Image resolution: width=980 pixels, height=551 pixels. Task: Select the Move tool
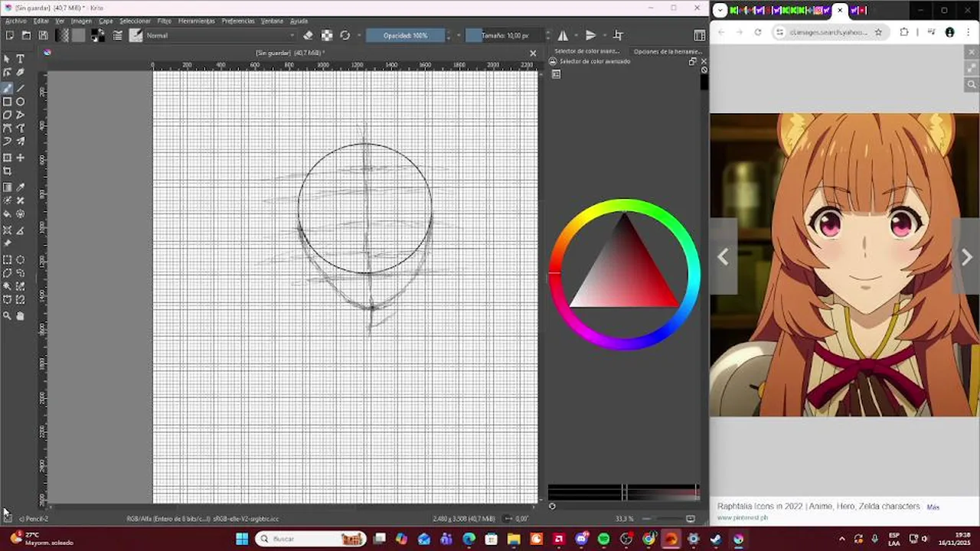(21, 158)
